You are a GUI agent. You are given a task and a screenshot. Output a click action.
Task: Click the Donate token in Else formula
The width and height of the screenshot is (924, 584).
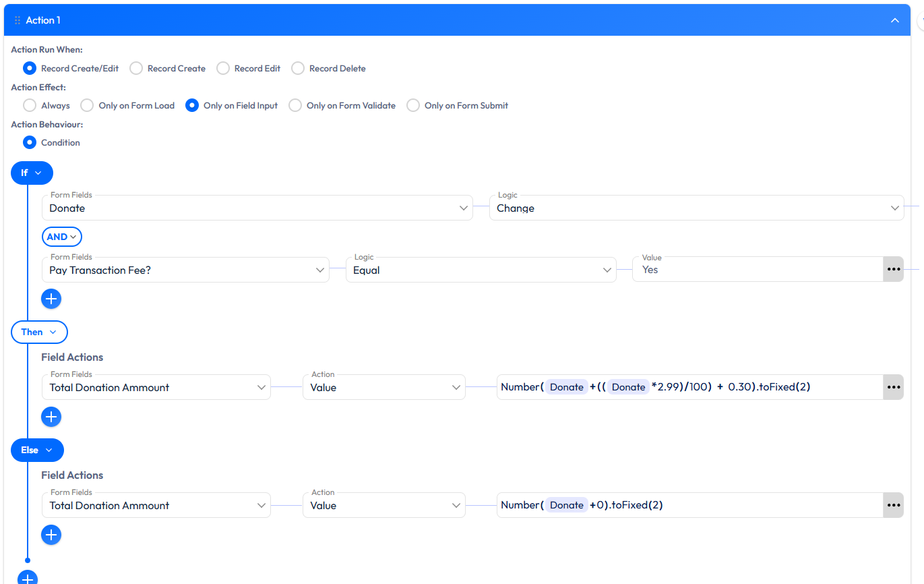coord(567,505)
